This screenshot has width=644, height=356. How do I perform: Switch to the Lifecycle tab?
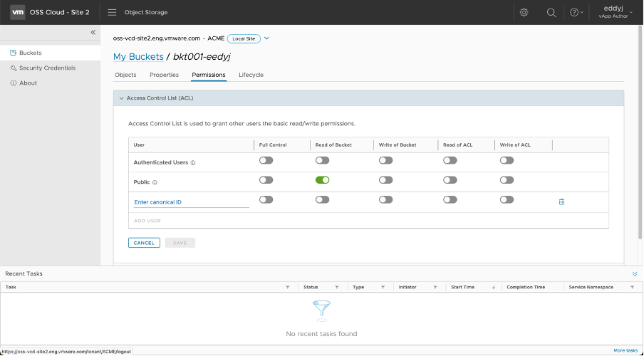pyautogui.click(x=251, y=75)
